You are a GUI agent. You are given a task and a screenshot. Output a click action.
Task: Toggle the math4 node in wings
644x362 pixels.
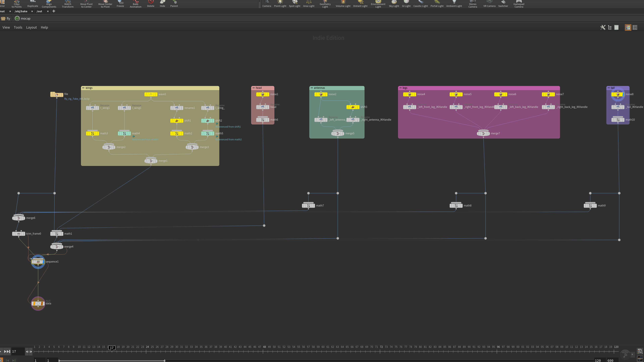(124, 133)
